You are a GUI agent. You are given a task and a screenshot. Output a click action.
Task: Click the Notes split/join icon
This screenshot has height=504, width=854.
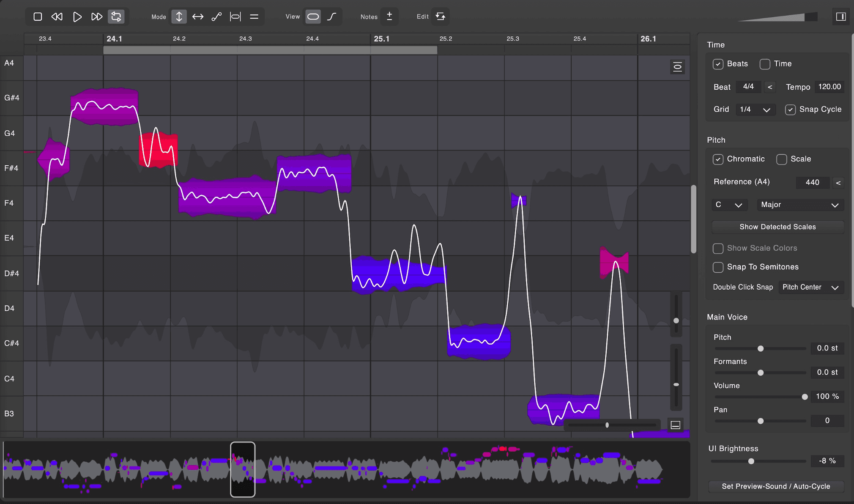point(389,16)
